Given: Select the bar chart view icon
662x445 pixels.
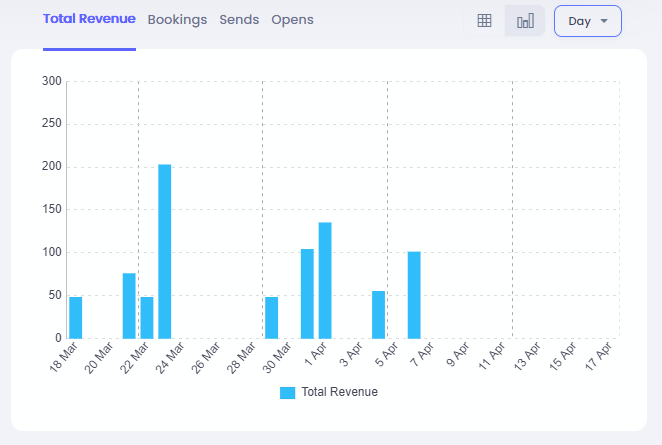Looking at the screenshot, I should pos(525,21).
